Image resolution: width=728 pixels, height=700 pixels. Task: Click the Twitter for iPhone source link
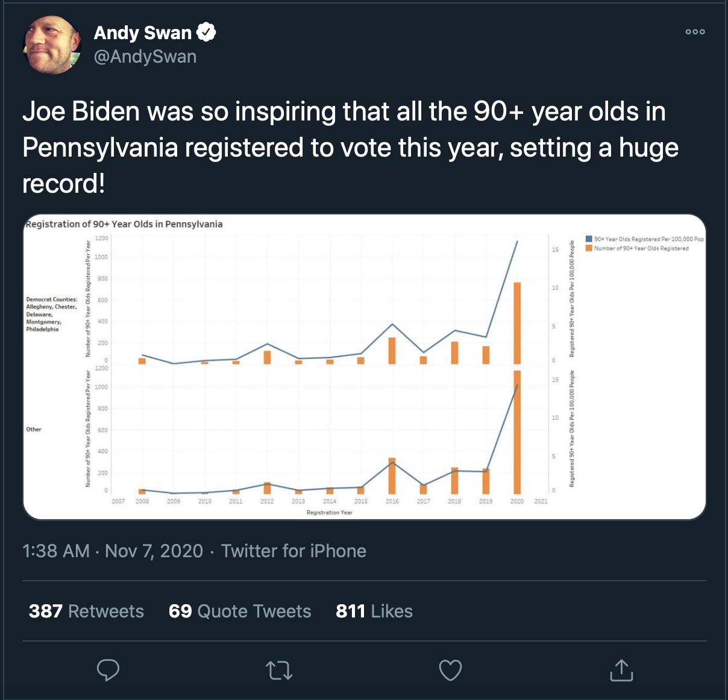click(x=293, y=551)
